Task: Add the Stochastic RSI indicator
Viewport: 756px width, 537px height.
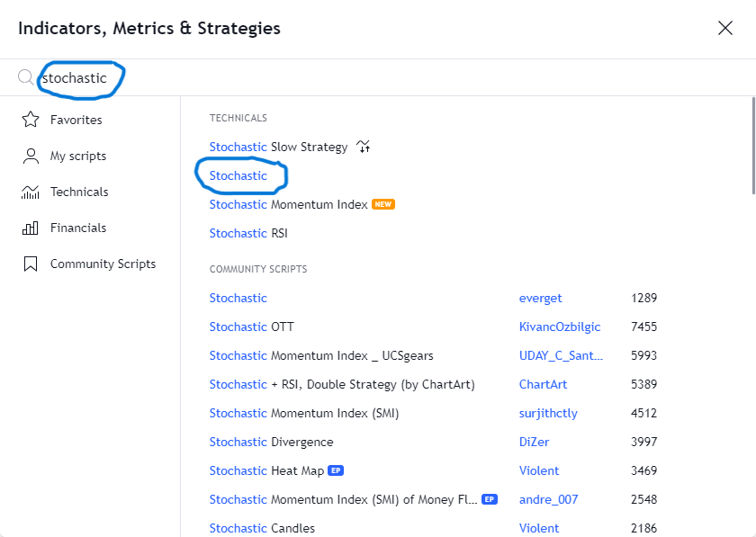Action: pos(248,233)
